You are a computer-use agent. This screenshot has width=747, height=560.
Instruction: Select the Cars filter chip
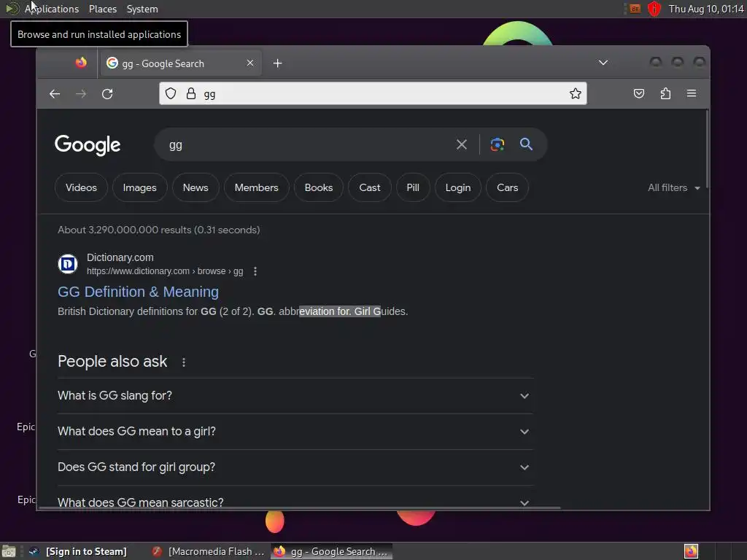pyautogui.click(x=508, y=187)
